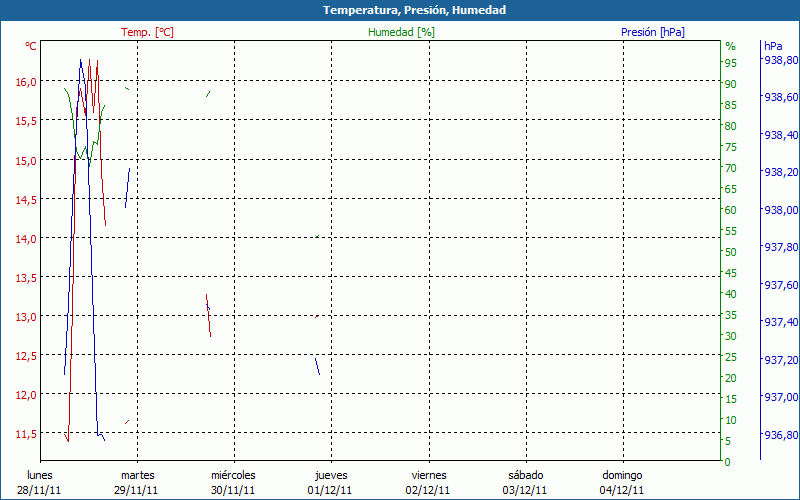Pick the miércoles 30/11/11 date label

coord(233,482)
